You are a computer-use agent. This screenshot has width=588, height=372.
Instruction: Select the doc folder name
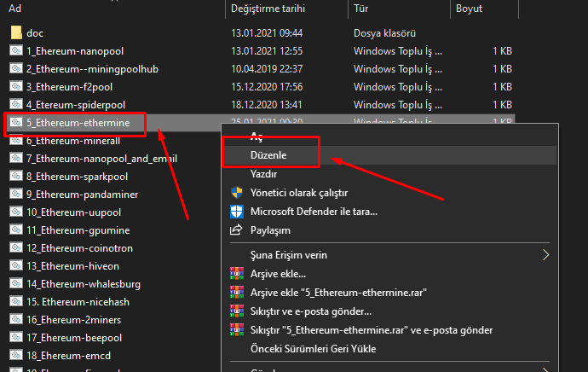pyautogui.click(x=35, y=33)
